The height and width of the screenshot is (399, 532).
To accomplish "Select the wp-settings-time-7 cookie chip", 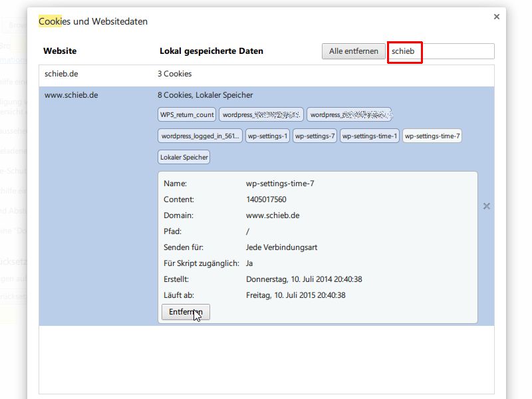I will [432, 136].
